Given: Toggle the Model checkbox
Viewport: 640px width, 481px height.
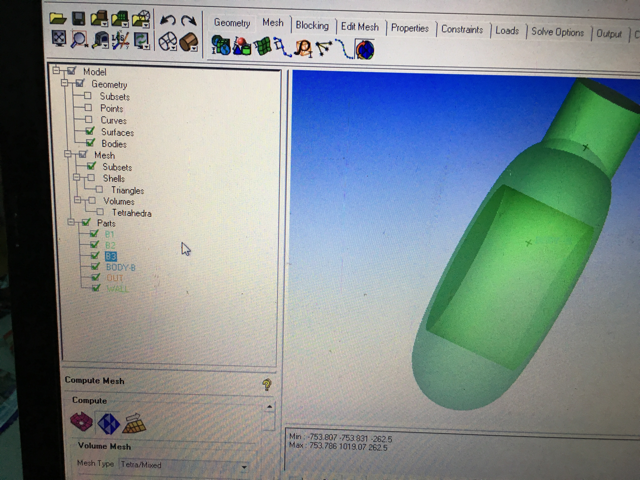Looking at the screenshot, I should pyautogui.click(x=72, y=71).
